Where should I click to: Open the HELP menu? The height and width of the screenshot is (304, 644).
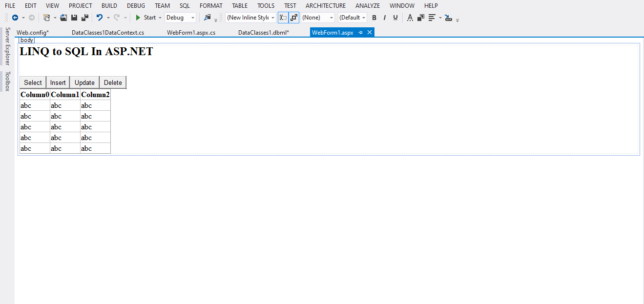[431, 6]
